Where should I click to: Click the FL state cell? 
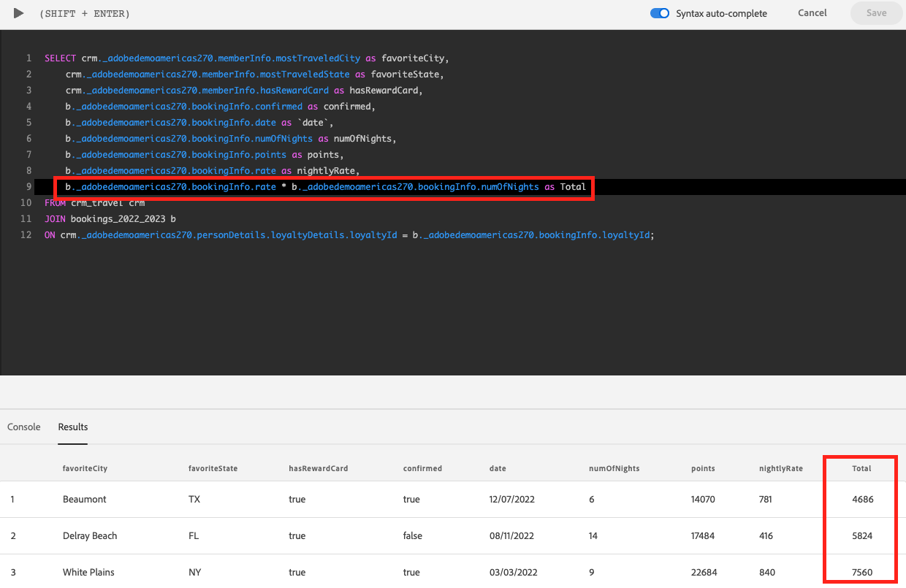click(194, 536)
